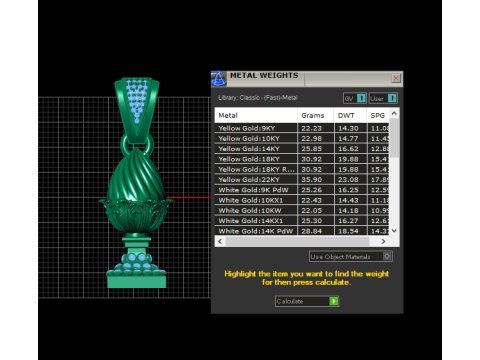Viewport: 480px width, 360px height.
Task: Click the SPG column header
Action: (x=378, y=115)
